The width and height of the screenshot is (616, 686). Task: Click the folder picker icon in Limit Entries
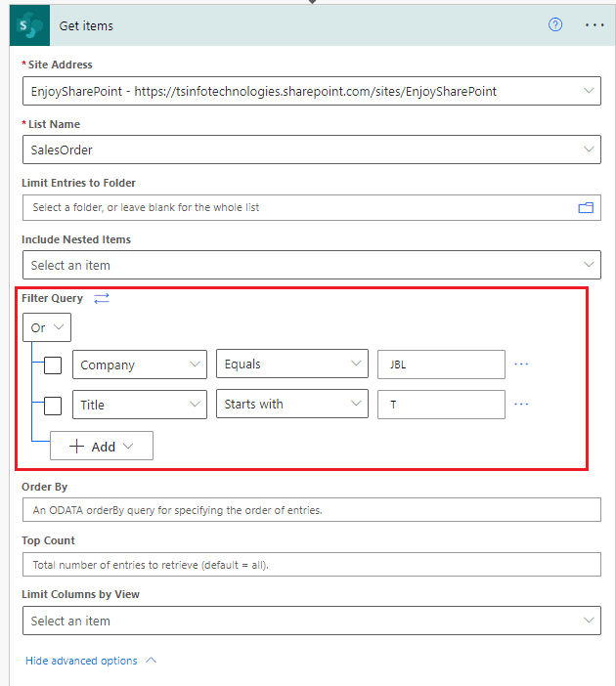[x=586, y=207]
